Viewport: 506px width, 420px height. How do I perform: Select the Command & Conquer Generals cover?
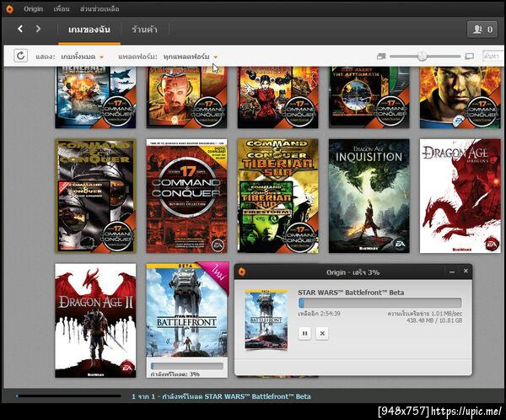pyautogui.click(x=95, y=98)
